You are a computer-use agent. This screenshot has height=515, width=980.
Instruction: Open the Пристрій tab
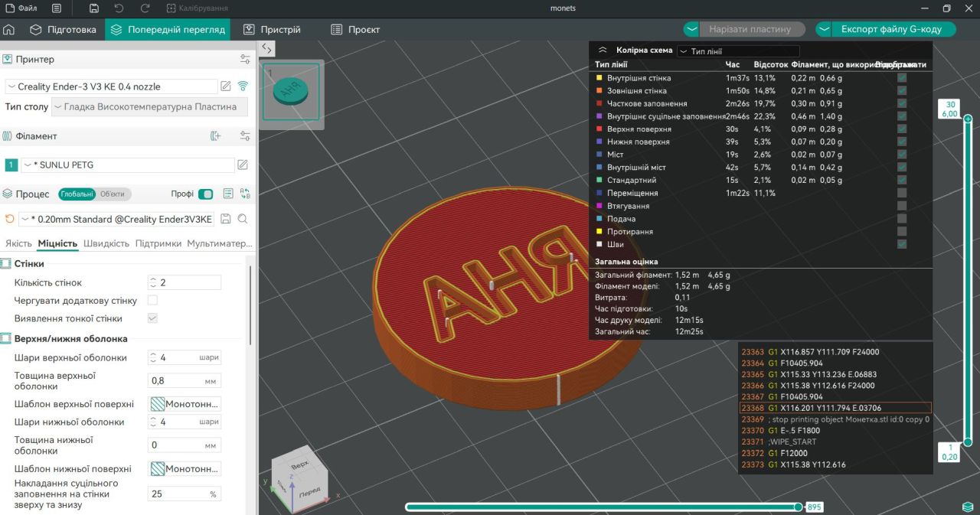(x=272, y=30)
